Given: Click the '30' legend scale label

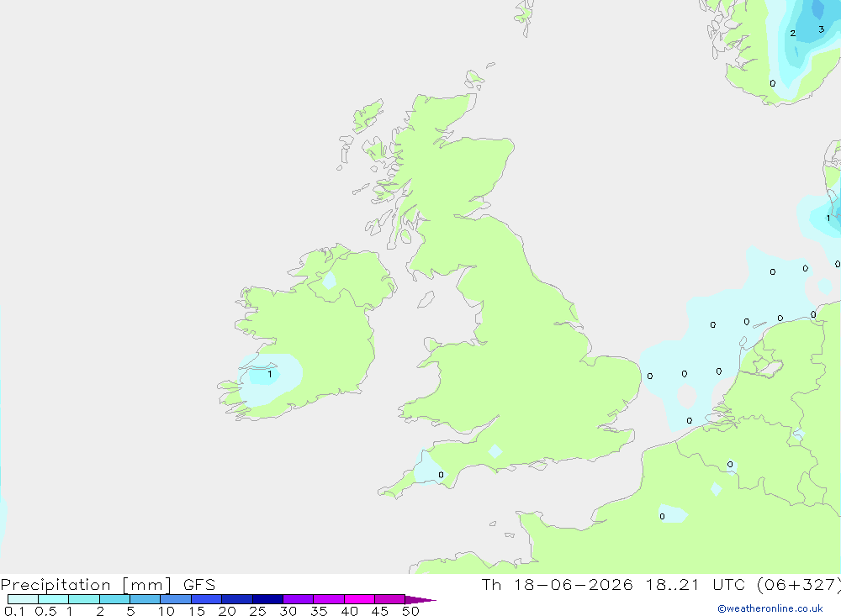Looking at the screenshot, I should coord(288,611).
